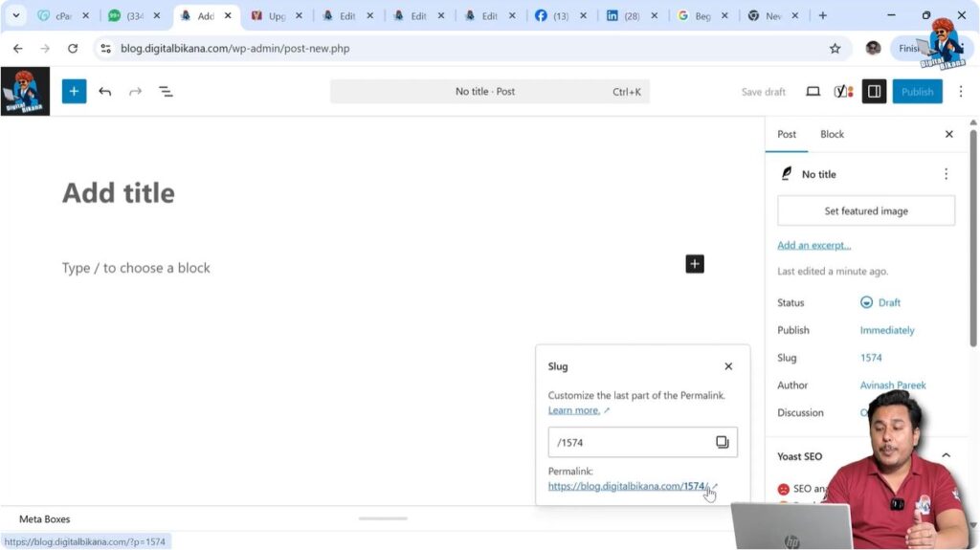The image size is (980, 550).
Task: Collapse the Yoast SEO section
Action: pos(946,455)
